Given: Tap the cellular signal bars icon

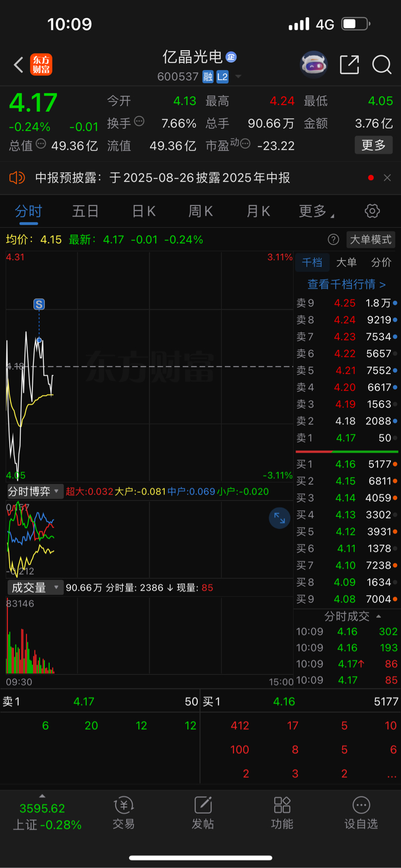Looking at the screenshot, I should [299, 24].
